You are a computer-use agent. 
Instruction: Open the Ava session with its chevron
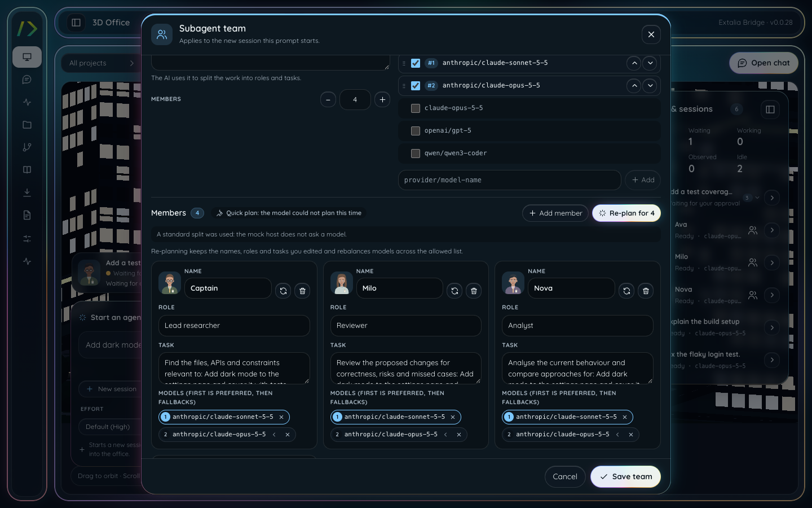click(x=772, y=230)
